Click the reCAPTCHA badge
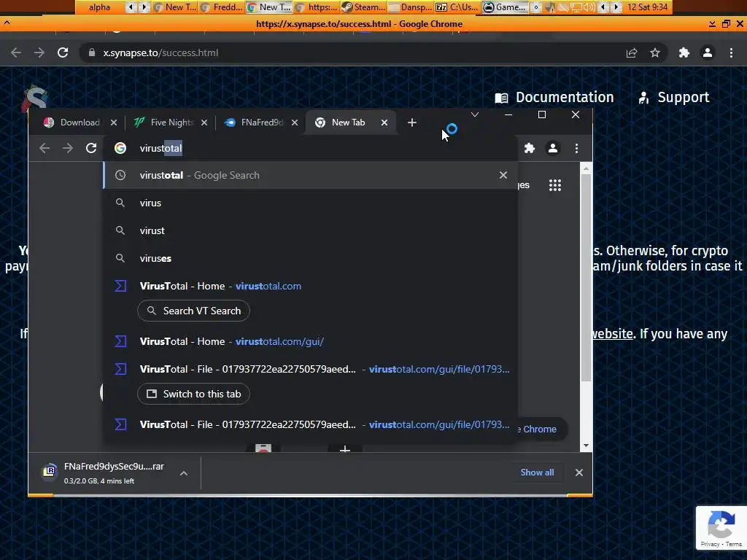Image resolution: width=747 pixels, height=560 pixels. coord(721,528)
